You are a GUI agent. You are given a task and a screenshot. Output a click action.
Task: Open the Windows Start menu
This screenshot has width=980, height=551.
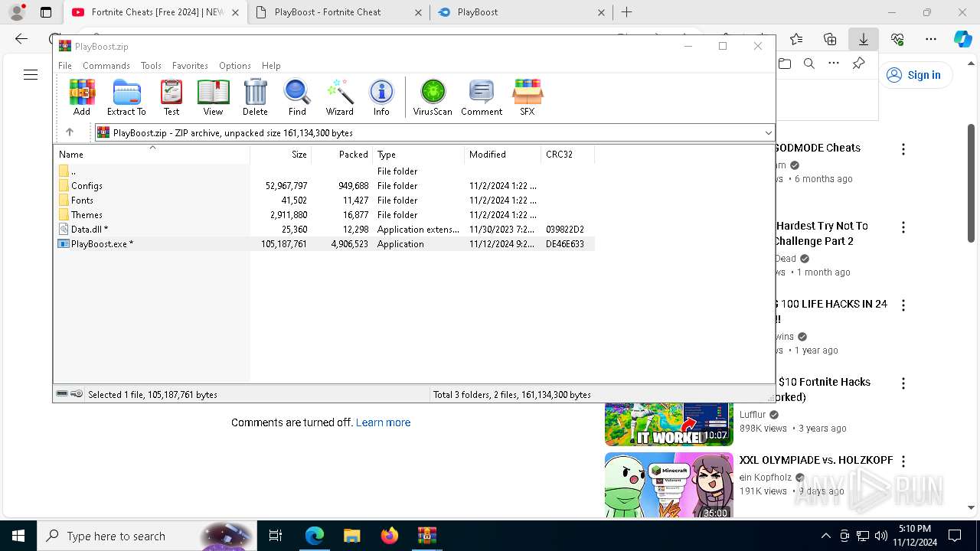pyautogui.click(x=18, y=536)
